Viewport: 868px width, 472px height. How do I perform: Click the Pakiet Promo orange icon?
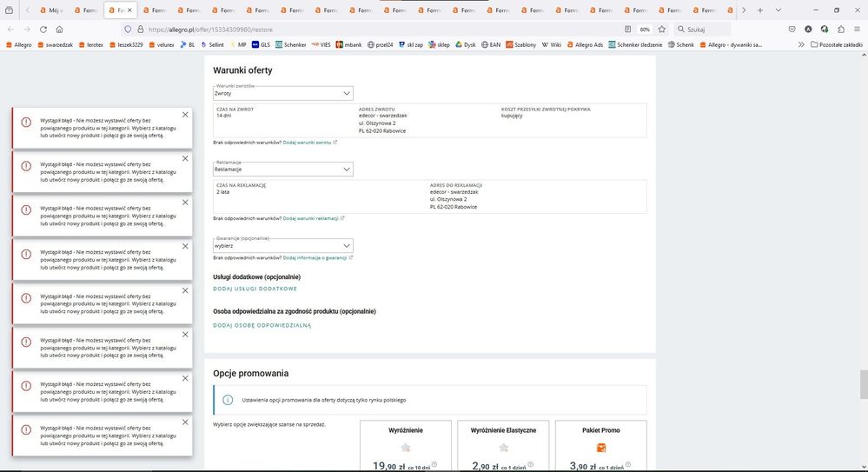[600, 448]
